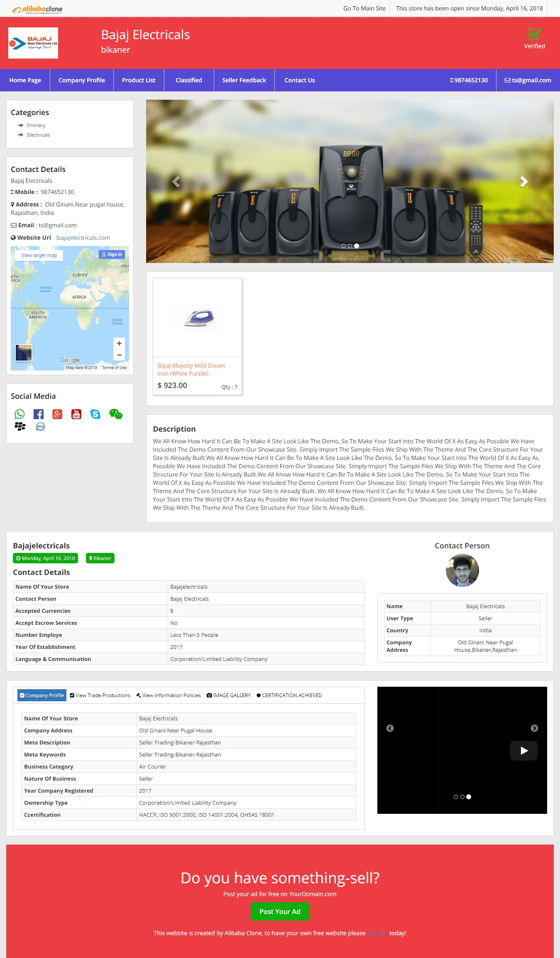
Task: Click the steam iron product image
Action: pyautogui.click(x=198, y=318)
